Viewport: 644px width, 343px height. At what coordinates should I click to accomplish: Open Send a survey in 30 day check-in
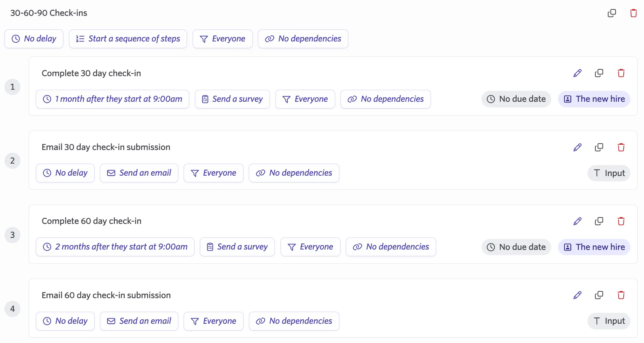(232, 99)
